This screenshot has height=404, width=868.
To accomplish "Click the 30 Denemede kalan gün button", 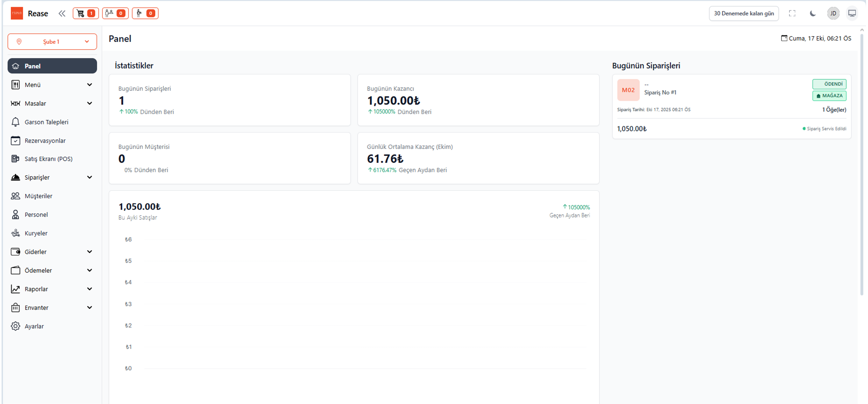I will pyautogui.click(x=743, y=14).
